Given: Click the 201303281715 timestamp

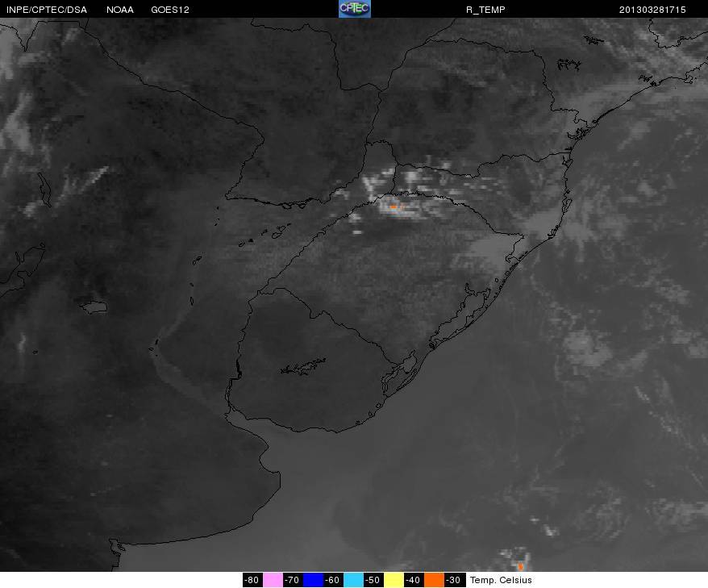Looking at the screenshot, I should 652,10.
